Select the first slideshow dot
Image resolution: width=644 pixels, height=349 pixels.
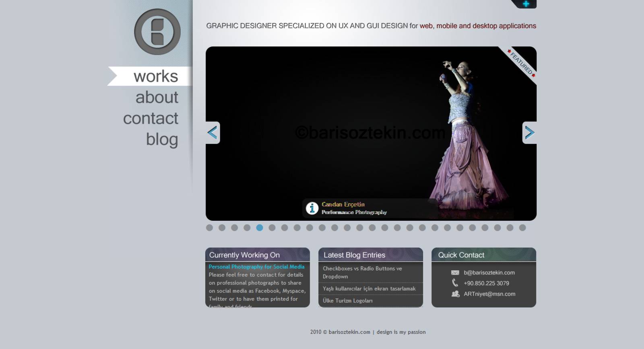click(x=209, y=228)
